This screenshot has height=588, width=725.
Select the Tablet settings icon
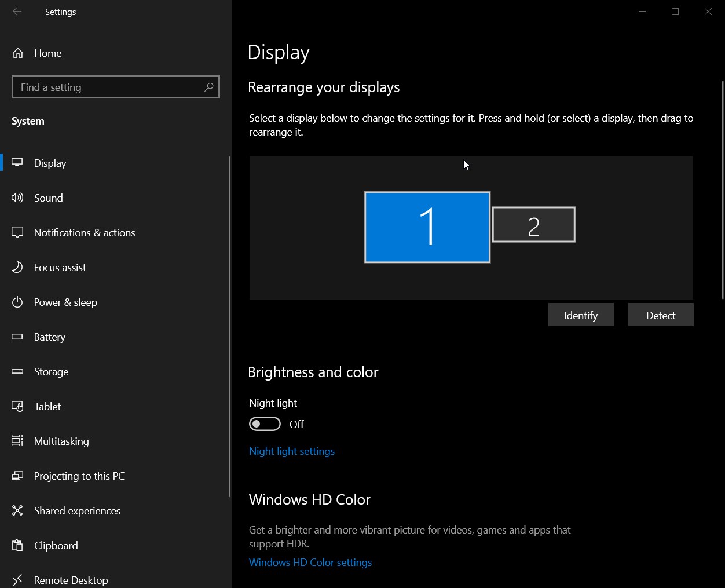tap(18, 406)
